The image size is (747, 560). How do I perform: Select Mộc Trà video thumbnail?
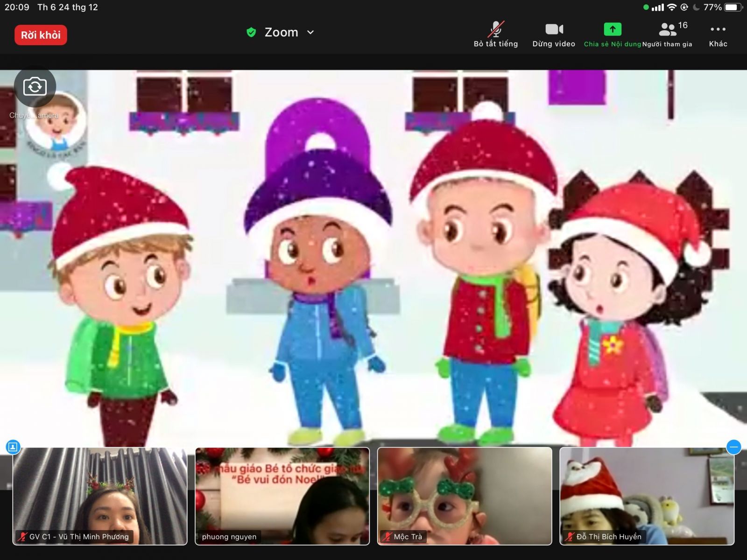pyautogui.click(x=465, y=496)
